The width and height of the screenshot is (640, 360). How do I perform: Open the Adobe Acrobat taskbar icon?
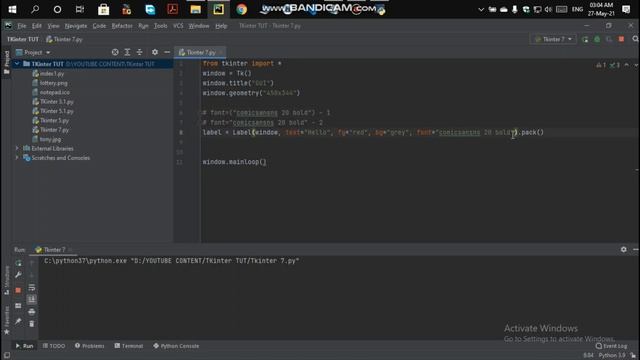click(173, 9)
